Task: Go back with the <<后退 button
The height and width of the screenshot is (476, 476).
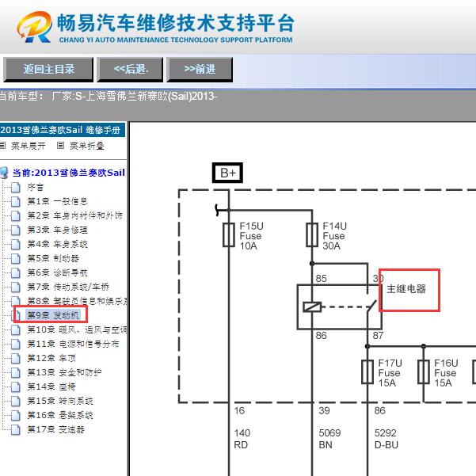Action: 130,70
